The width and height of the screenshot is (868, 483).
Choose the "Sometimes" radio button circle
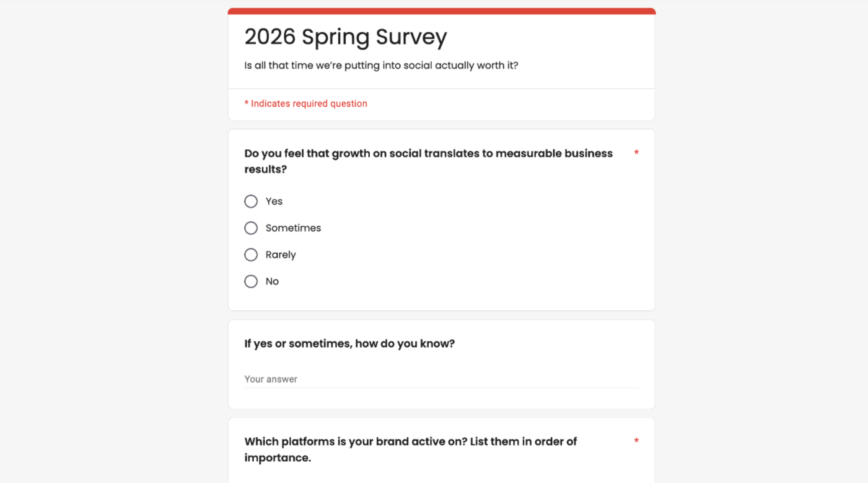click(251, 228)
